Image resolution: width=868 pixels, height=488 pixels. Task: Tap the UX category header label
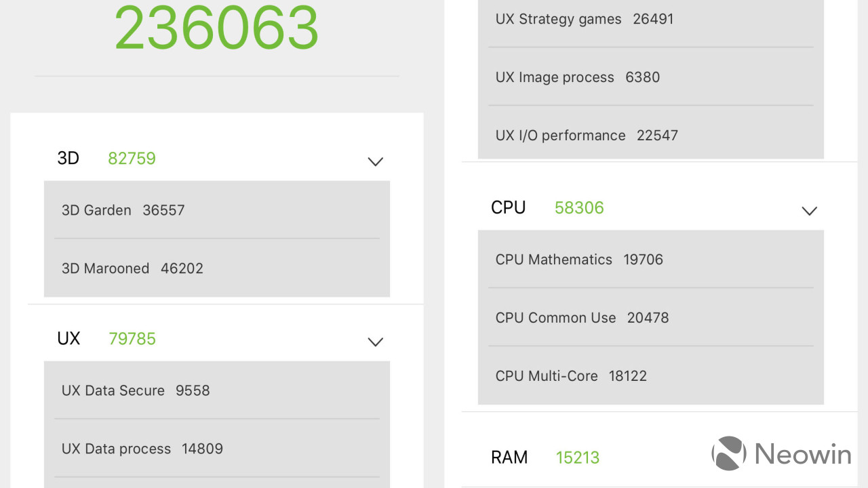coord(68,339)
